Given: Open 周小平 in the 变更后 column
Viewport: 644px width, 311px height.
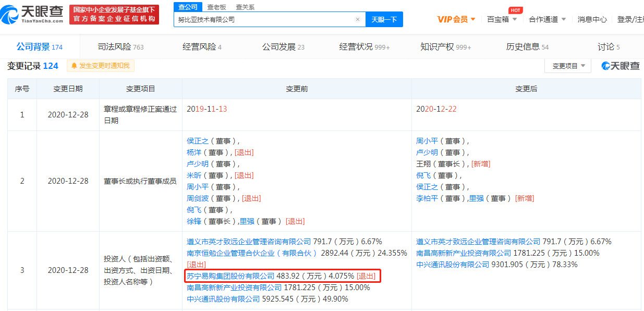Looking at the screenshot, I should 427,141.
